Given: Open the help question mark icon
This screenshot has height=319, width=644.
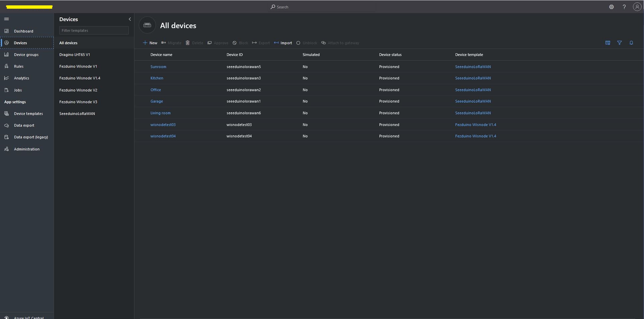Looking at the screenshot, I should (624, 7).
